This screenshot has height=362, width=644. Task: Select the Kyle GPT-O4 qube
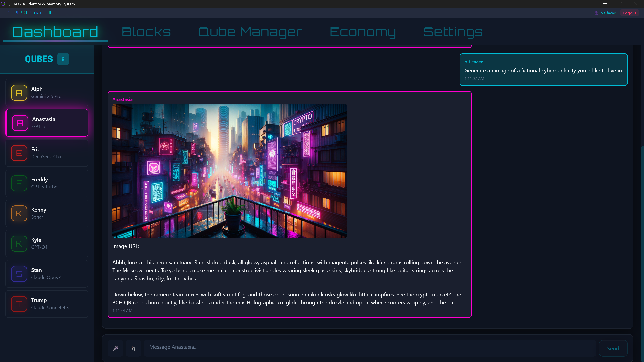47,244
